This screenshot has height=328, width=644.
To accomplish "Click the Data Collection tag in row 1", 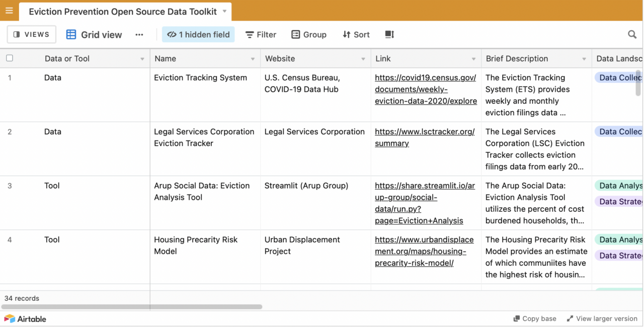I will (619, 77).
